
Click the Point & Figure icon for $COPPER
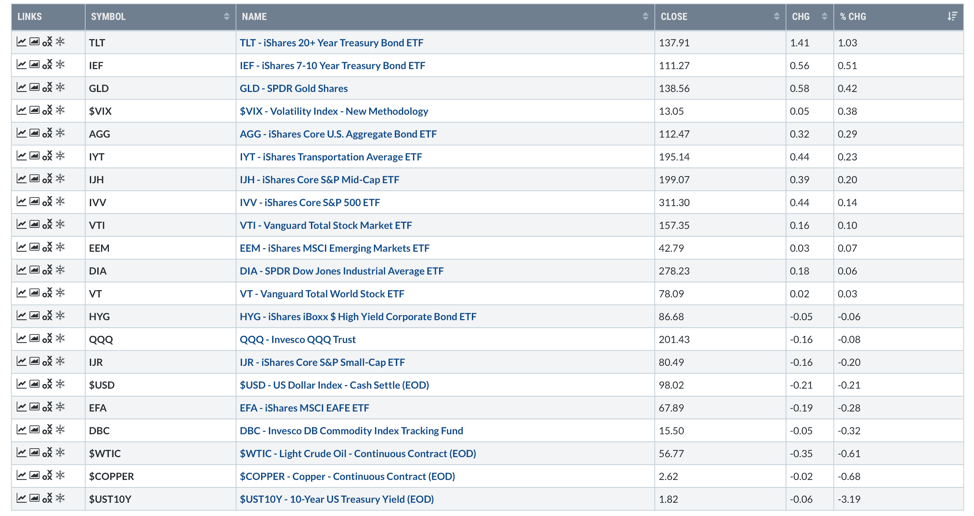[x=47, y=476]
